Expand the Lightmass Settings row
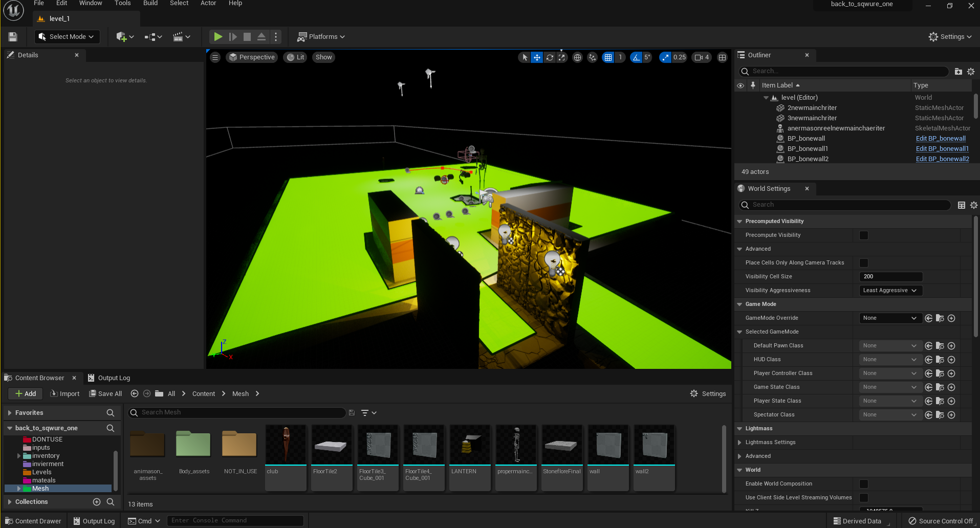 739,443
